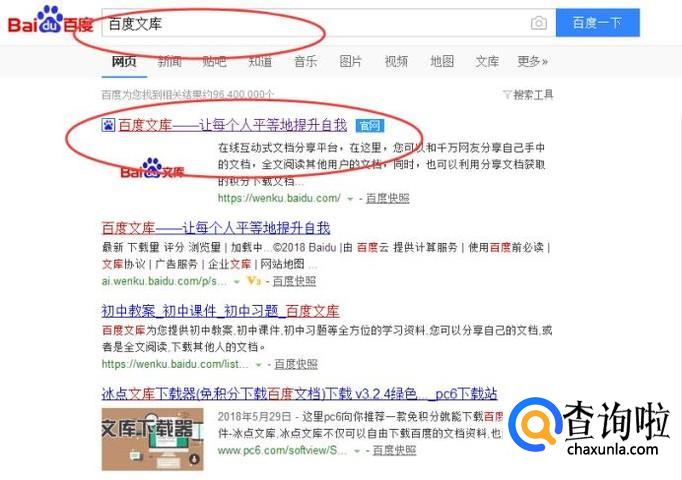Switch to the 图片 tab
Viewport: 682px width, 480px height.
pyautogui.click(x=351, y=61)
